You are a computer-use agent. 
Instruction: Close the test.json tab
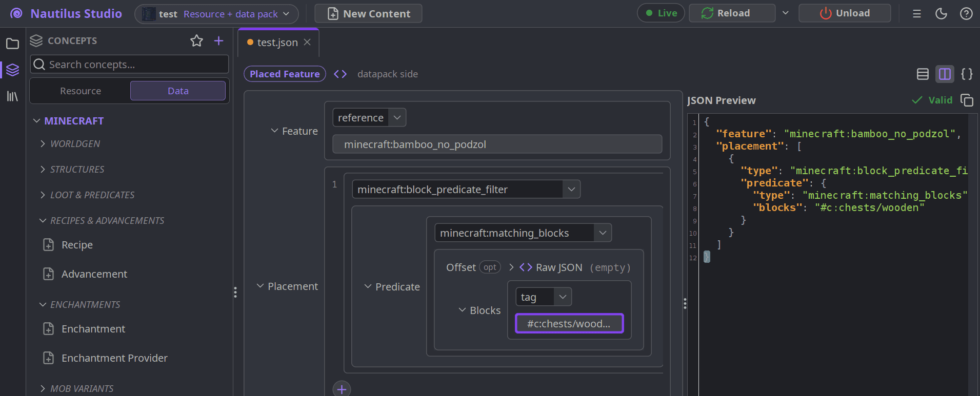(x=307, y=43)
